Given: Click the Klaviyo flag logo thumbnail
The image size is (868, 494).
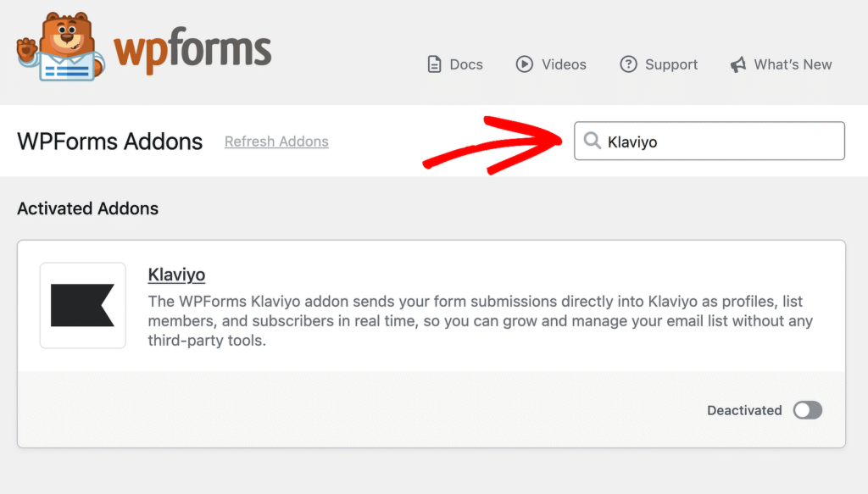Looking at the screenshot, I should [82, 305].
